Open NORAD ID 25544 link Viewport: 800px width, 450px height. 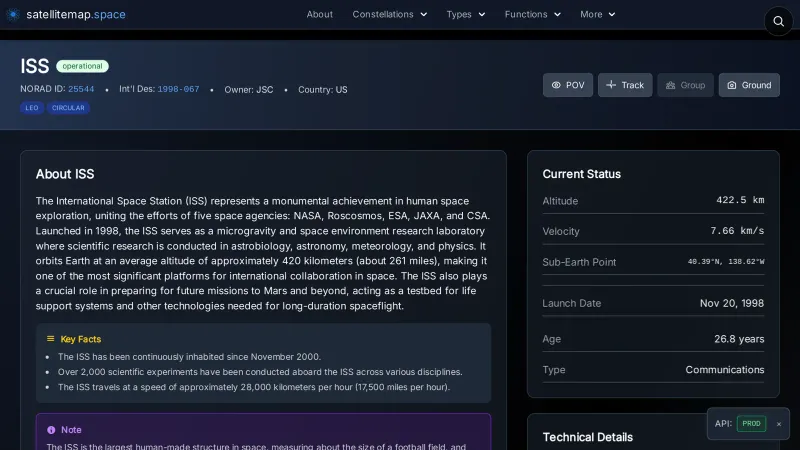pos(81,90)
